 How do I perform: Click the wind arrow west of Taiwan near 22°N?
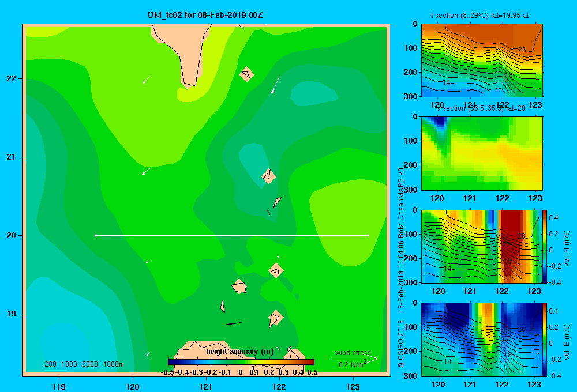(147, 80)
